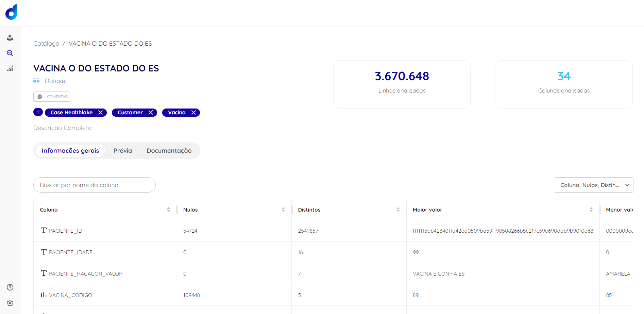Click the distintos value 2549857

[x=308, y=231]
